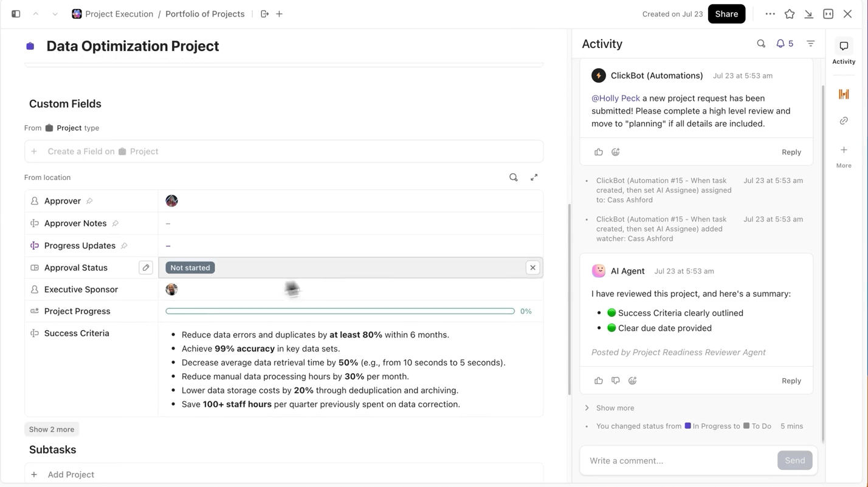
Task: Favorite this task with the star icon
Action: (x=790, y=14)
